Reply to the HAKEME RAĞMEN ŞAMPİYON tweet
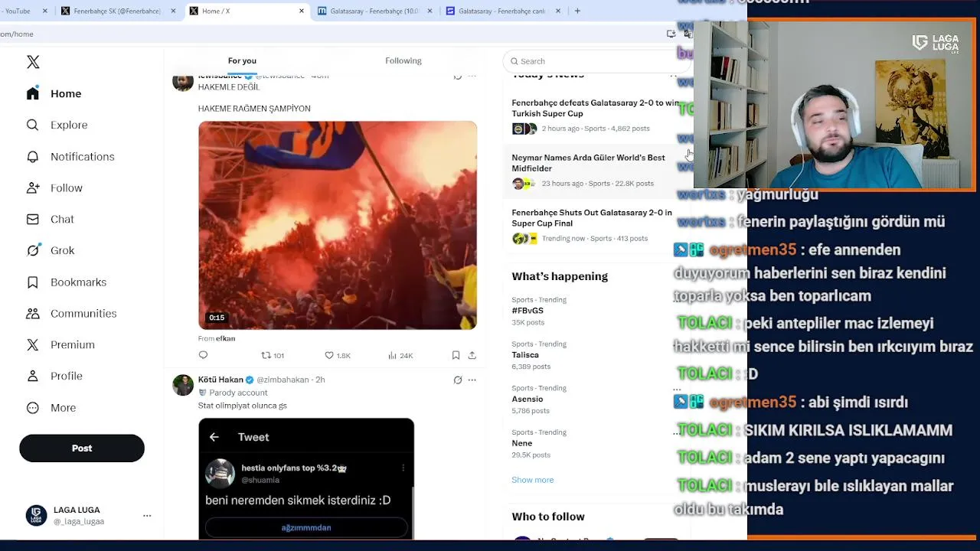This screenshot has width=980, height=551. pos(203,355)
